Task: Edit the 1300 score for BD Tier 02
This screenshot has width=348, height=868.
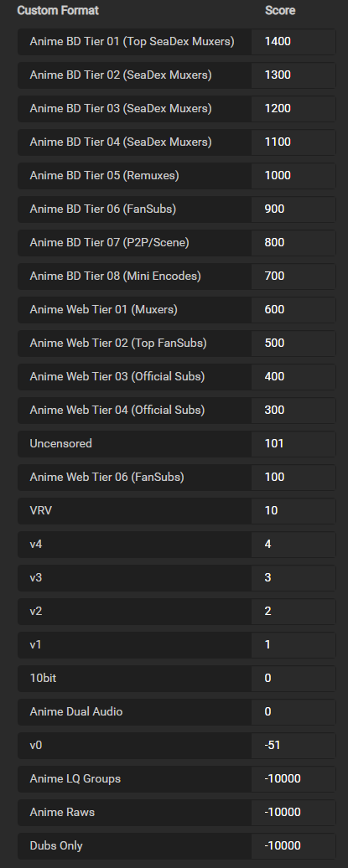Action: tap(293, 75)
